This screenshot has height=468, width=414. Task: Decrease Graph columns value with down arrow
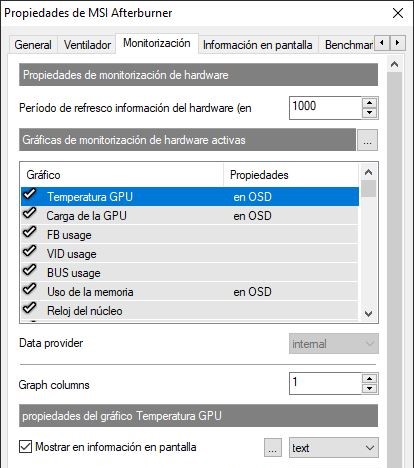369,388
